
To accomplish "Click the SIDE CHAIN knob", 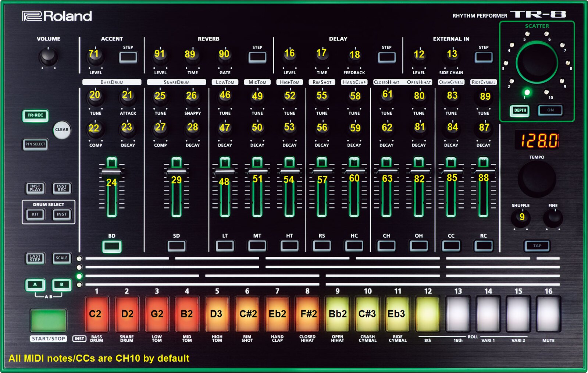I will [451, 56].
